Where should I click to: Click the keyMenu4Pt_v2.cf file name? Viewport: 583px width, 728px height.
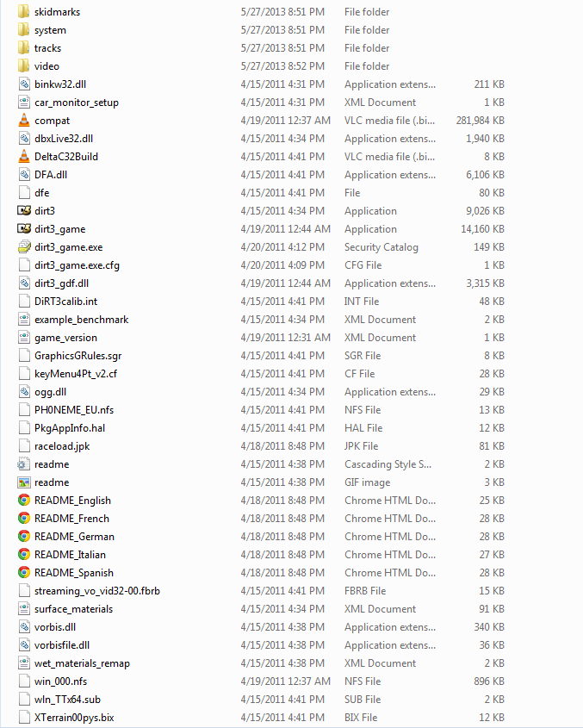76,374
